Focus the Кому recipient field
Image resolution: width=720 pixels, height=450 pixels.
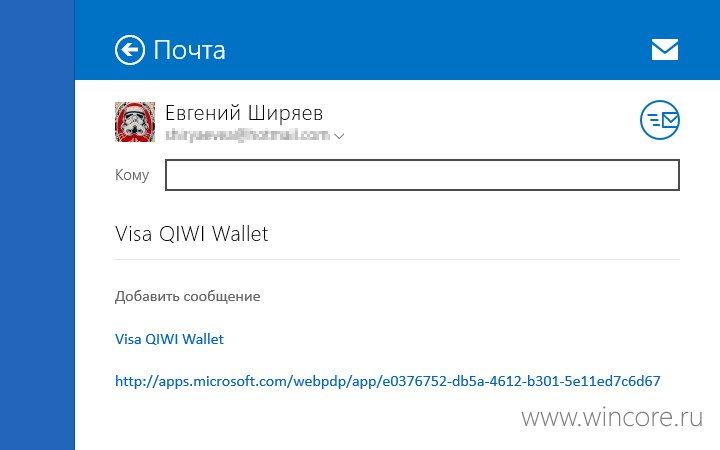[x=422, y=174]
